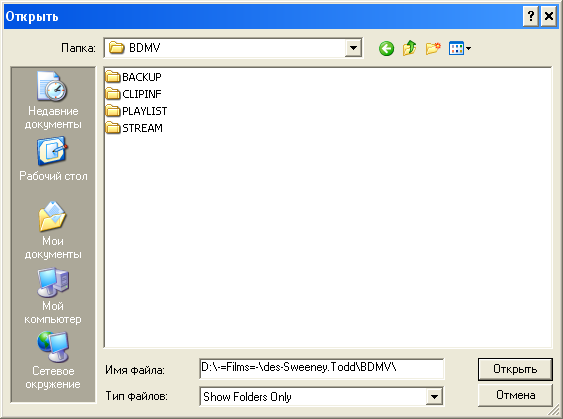Open the Тип файлов dropdown arrow
Screen dimensions: 563x419
(434, 397)
